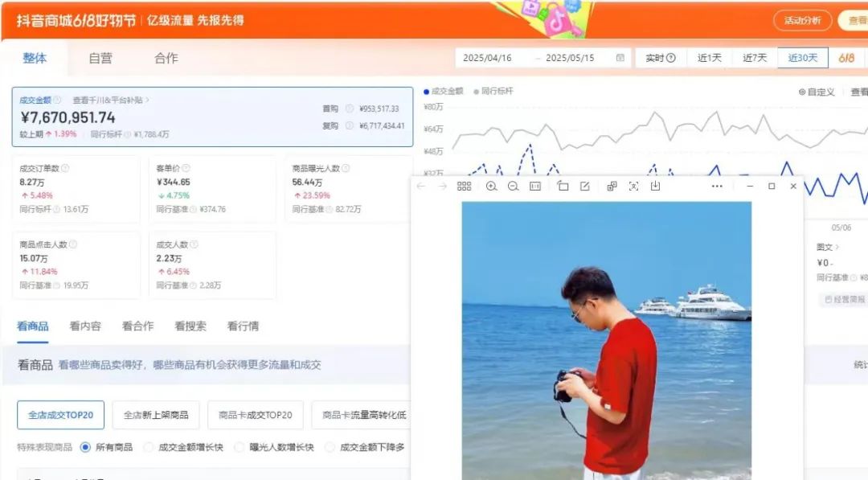Choose the 商品卡成交TOP20 filter

pos(256,415)
